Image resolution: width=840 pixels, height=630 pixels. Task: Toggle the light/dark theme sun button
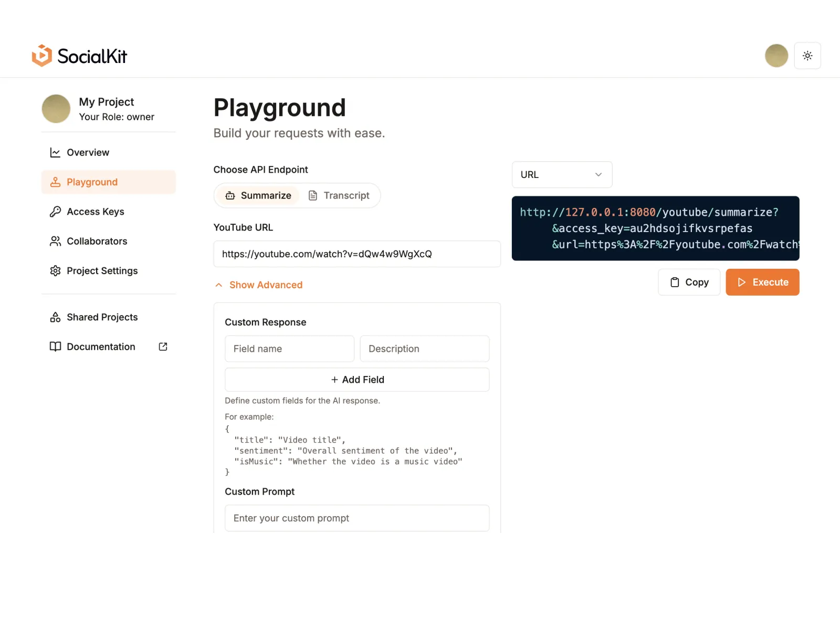(x=807, y=56)
